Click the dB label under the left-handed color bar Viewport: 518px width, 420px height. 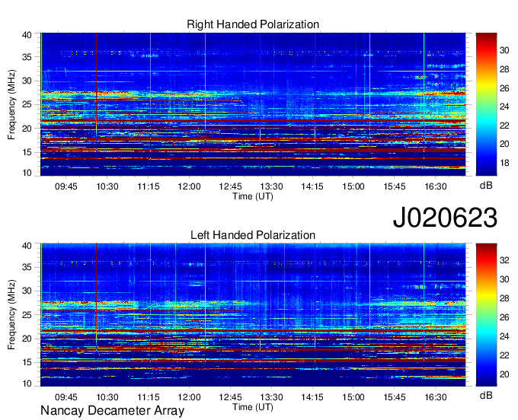click(486, 395)
